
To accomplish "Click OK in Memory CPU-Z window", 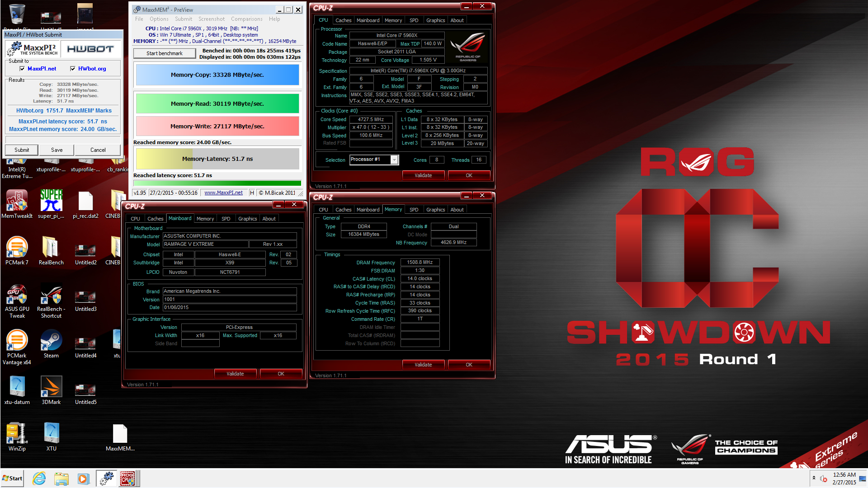I will tap(469, 365).
